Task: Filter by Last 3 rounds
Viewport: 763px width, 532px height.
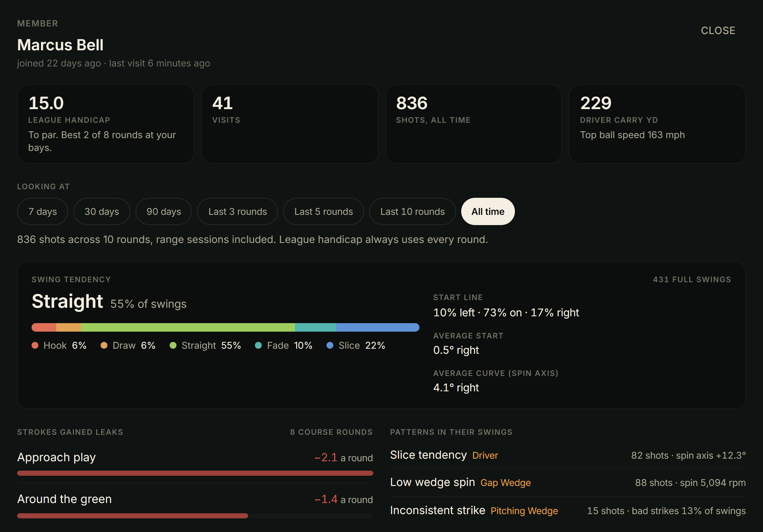Action: click(237, 211)
